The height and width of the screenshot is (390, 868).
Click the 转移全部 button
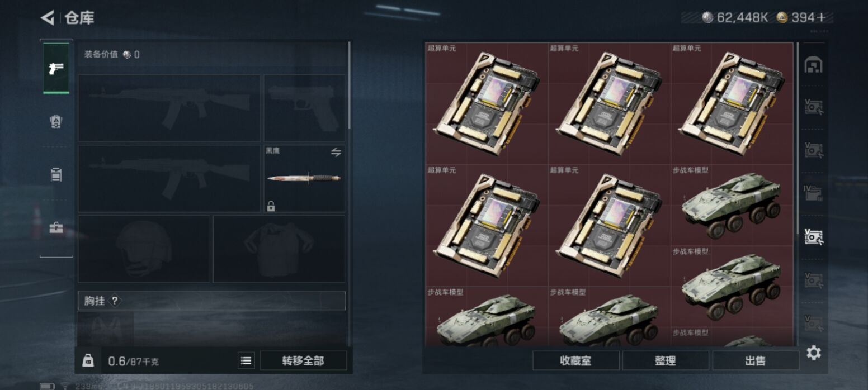tap(303, 360)
